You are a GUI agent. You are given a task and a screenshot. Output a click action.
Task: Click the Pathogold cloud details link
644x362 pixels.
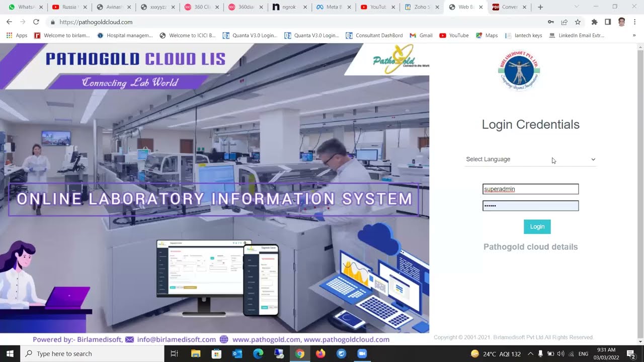tap(530, 247)
